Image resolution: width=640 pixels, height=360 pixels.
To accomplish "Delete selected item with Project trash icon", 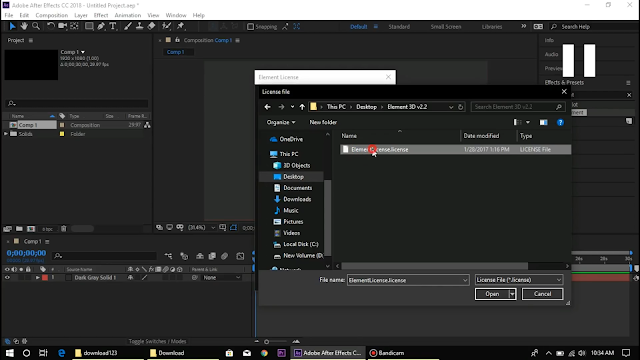I will [64, 229].
